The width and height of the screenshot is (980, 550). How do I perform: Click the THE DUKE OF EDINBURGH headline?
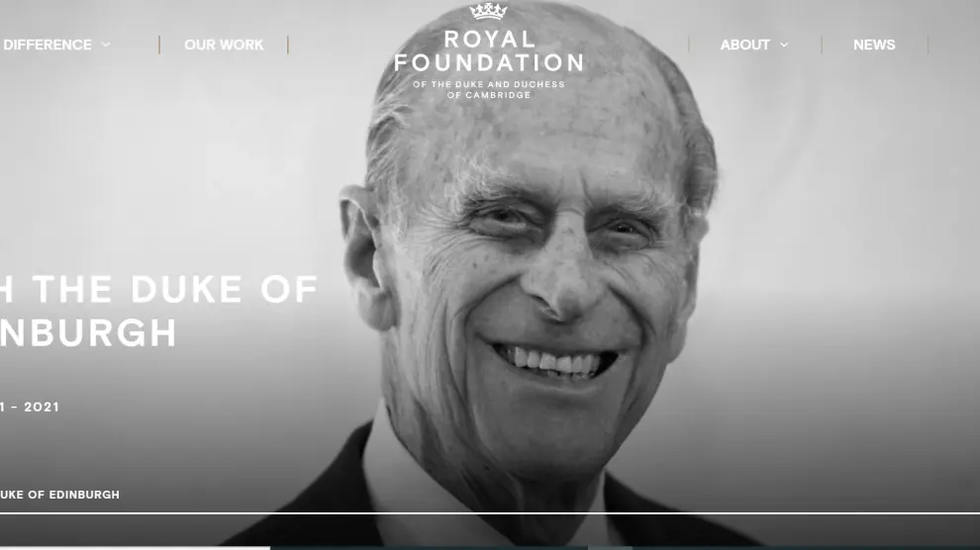tap(158, 311)
